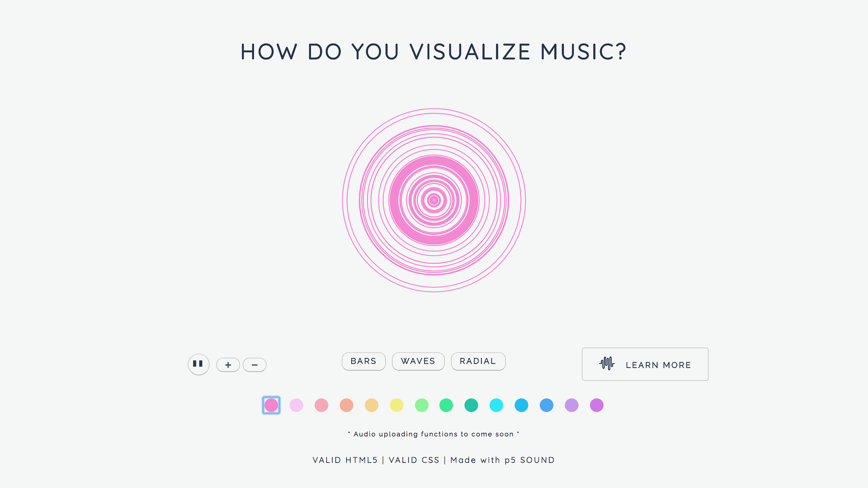Open the VALID CSS link
Screen dimensions: 868x488
pyautogui.click(x=414, y=460)
